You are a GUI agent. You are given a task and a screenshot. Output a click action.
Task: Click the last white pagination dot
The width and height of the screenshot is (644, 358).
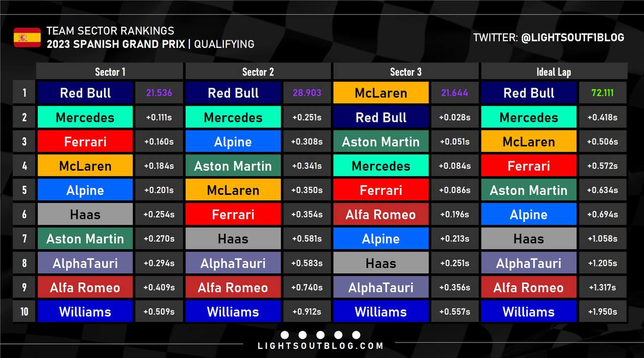(x=356, y=335)
